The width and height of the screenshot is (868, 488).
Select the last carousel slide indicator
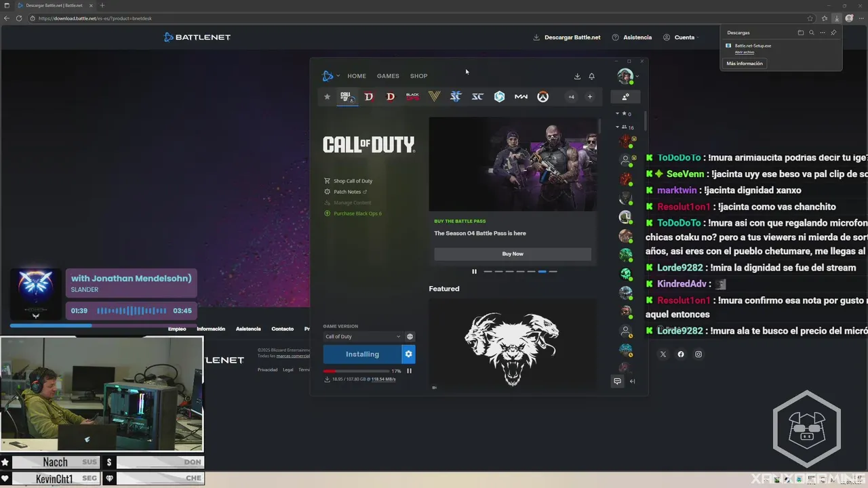553,272
